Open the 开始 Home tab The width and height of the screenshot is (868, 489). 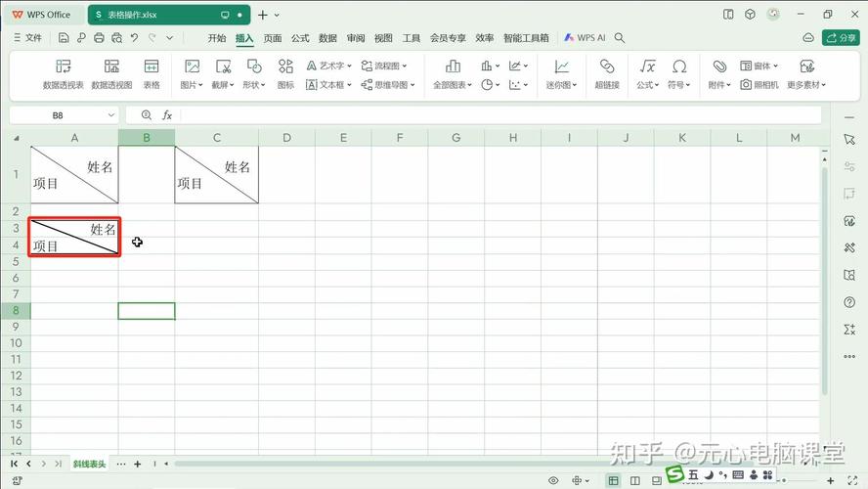pos(217,38)
